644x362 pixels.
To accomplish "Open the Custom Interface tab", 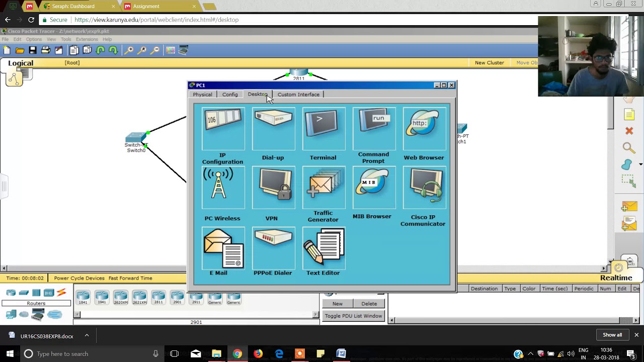I will pyautogui.click(x=298, y=95).
